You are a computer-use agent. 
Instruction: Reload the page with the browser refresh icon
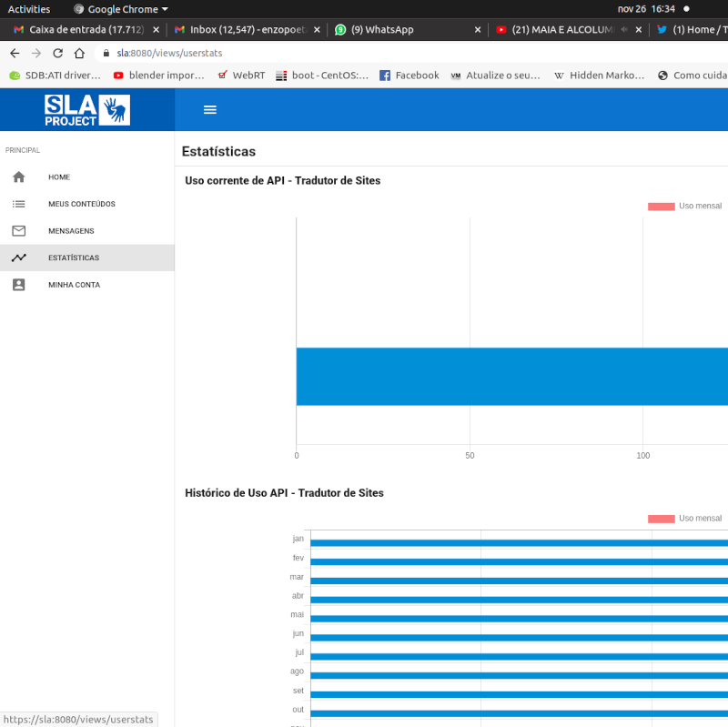58,54
